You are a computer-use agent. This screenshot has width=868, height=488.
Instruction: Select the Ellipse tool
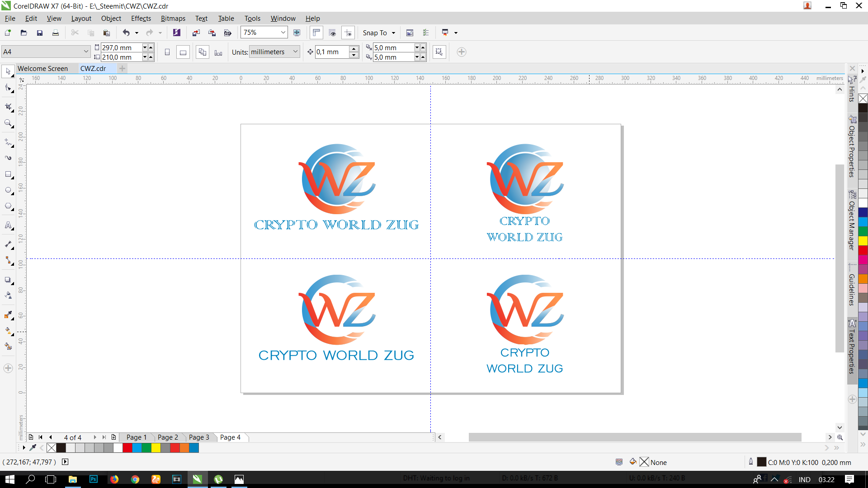9,190
